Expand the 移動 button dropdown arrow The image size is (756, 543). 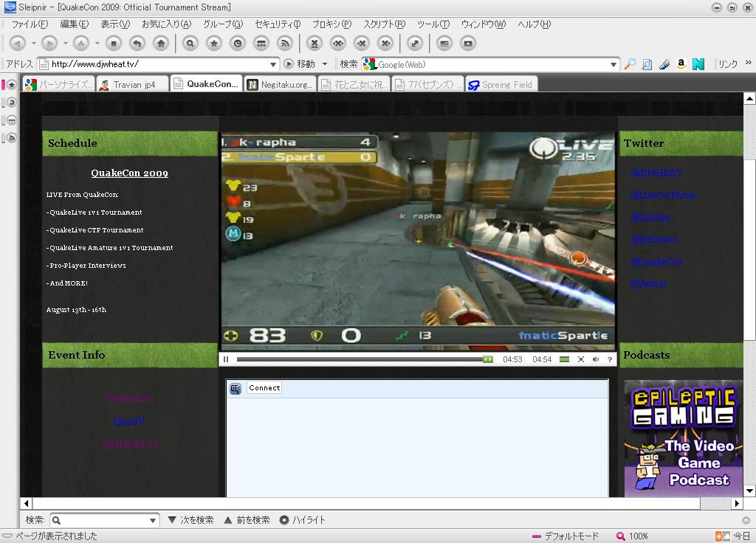pyautogui.click(x=325, y=64)
